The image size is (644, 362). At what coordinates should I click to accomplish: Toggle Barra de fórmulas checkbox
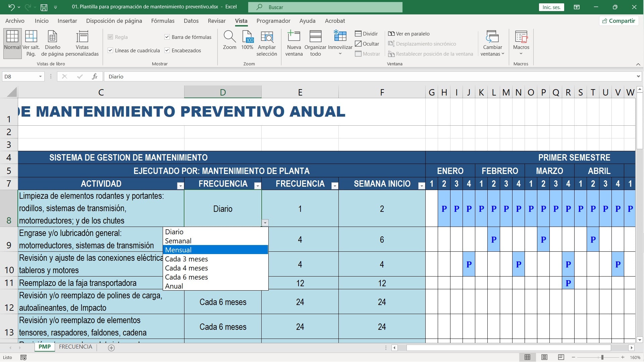coord(167,37)
